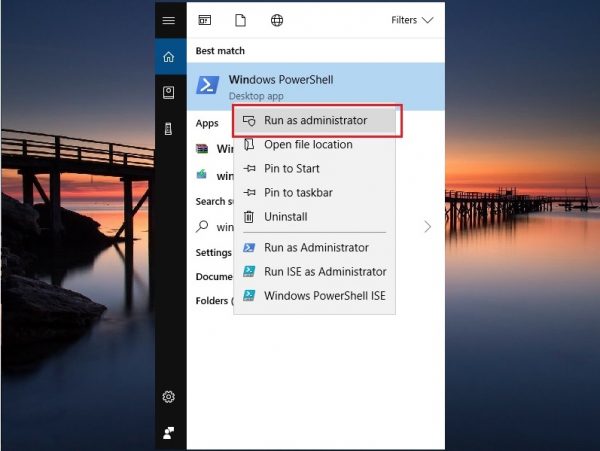Open the Feedback person icon in sidebar
600x451 pixels.
pos(169,433)
